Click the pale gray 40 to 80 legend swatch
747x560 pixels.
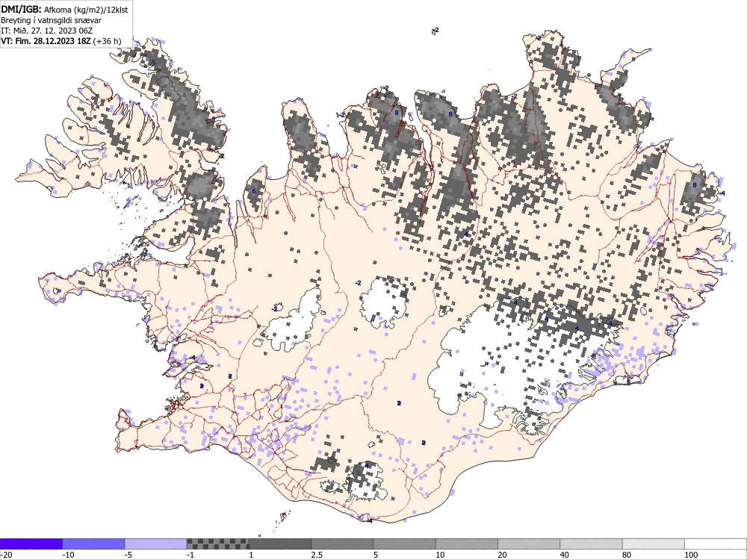click(591, 544)
